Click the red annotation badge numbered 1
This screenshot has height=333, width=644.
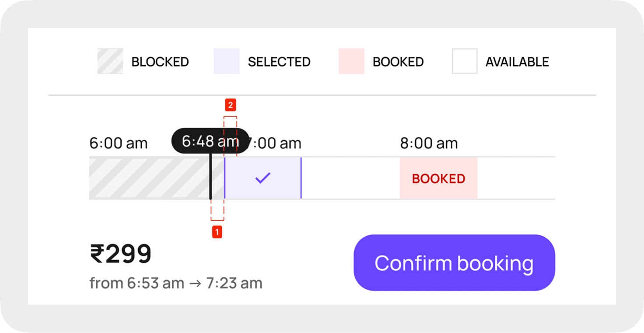coord(217,232)
